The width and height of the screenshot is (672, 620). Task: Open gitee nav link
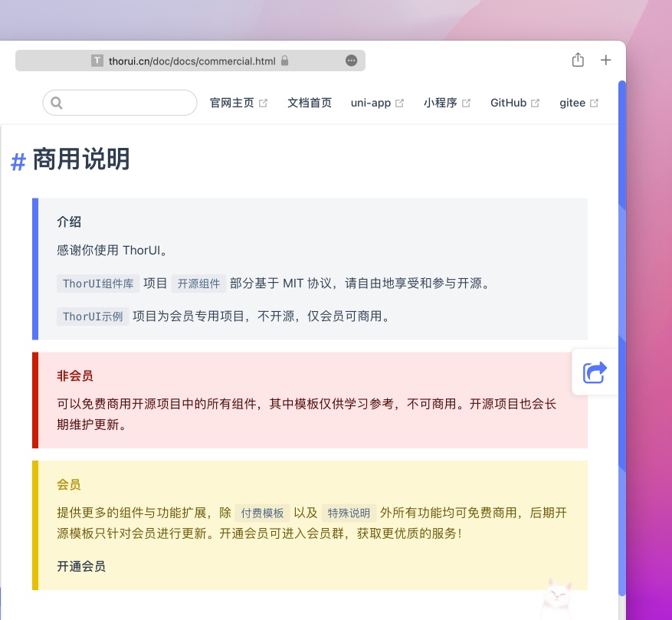click(579, 103)
